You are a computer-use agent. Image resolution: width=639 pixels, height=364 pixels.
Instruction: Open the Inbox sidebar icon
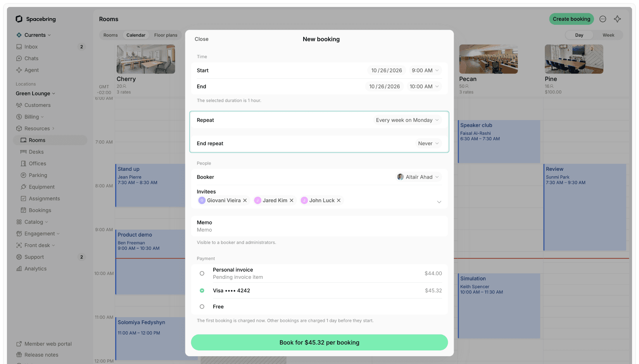tap(19, 47)
